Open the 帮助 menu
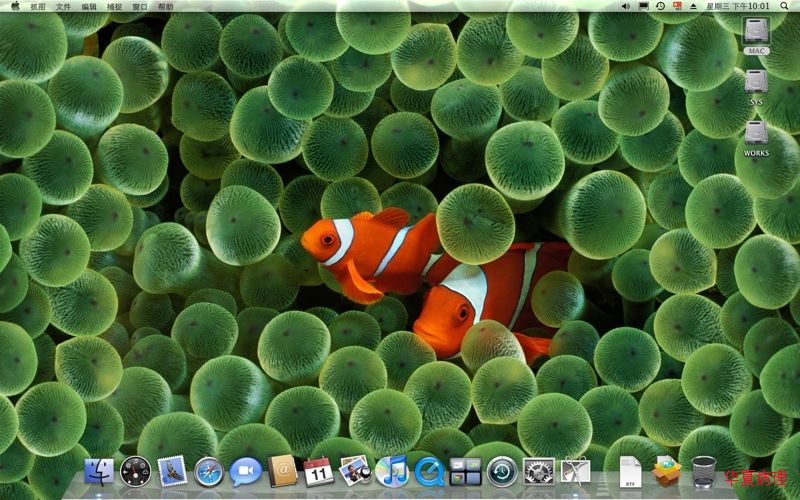The width and height of the screenshot is (800, 500). [165, 7]
